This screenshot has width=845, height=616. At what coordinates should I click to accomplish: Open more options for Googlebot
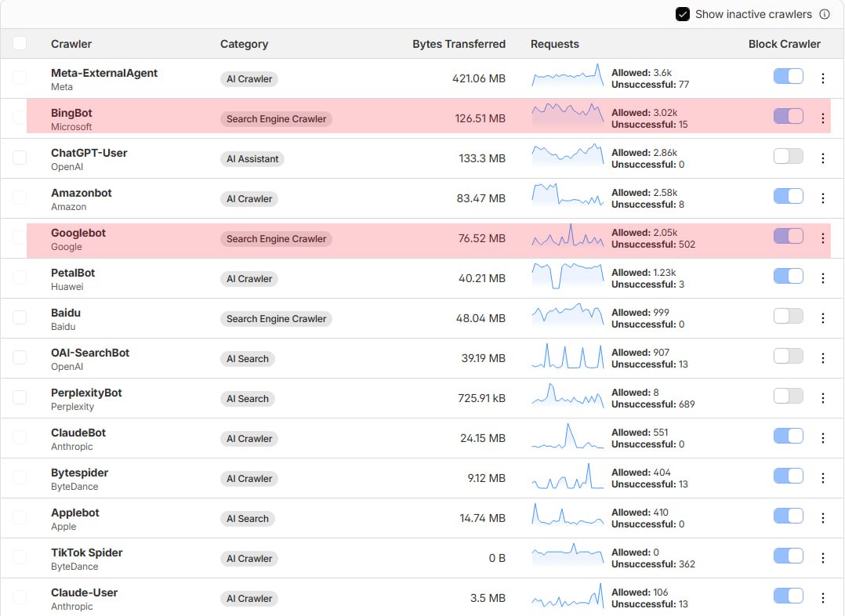(x=823, y=238)
